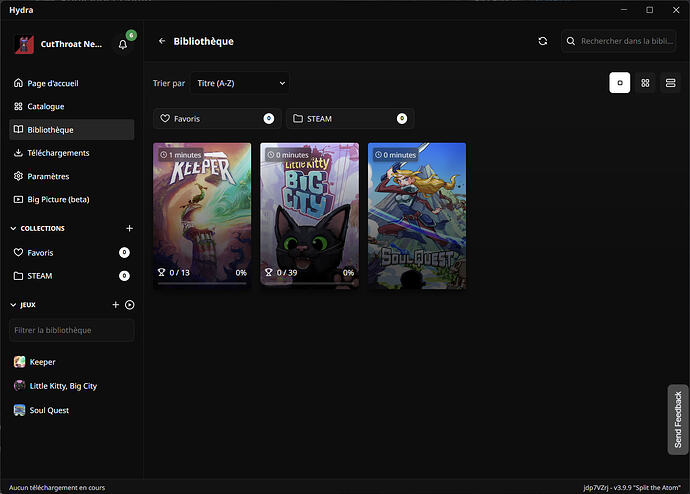Open the Soul Quest cover card
Screen dimensions: 690x494
417,216
